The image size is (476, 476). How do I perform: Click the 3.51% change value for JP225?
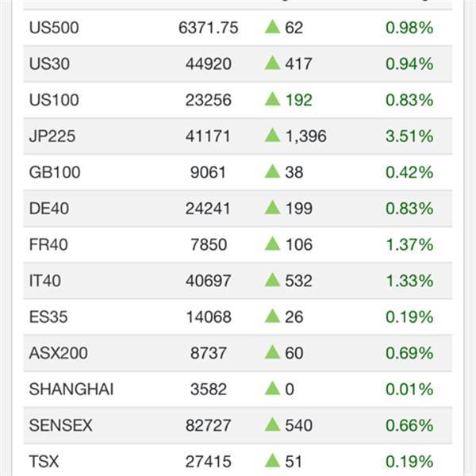pos(409,136)
